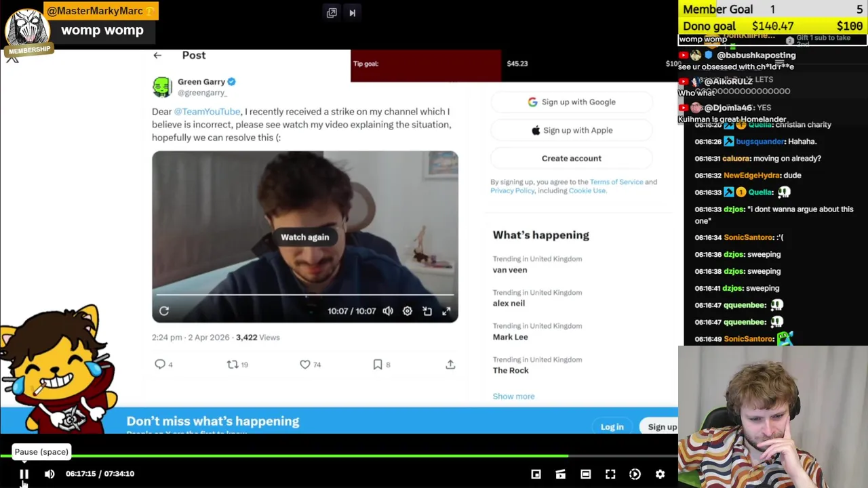Image resolution: width=868 pixels, height=488 pixels.
Task: Click Sign up with Apple button
Action: pyautogui.click(x=572, y=130)
